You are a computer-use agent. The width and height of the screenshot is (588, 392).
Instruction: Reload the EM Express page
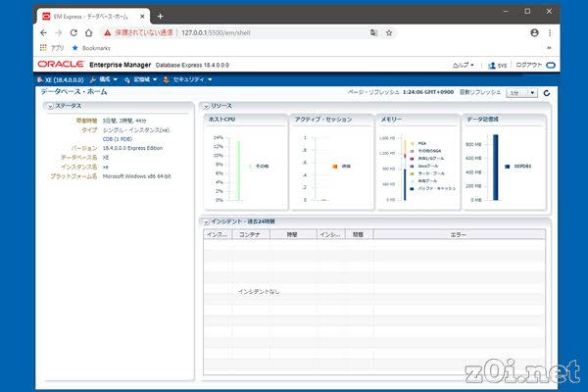click(x=73, y=33)
